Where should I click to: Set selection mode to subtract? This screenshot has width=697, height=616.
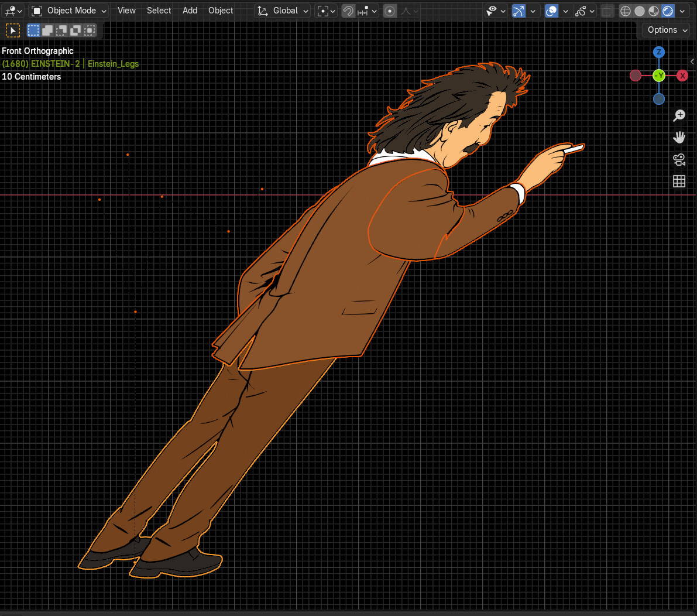61,30
